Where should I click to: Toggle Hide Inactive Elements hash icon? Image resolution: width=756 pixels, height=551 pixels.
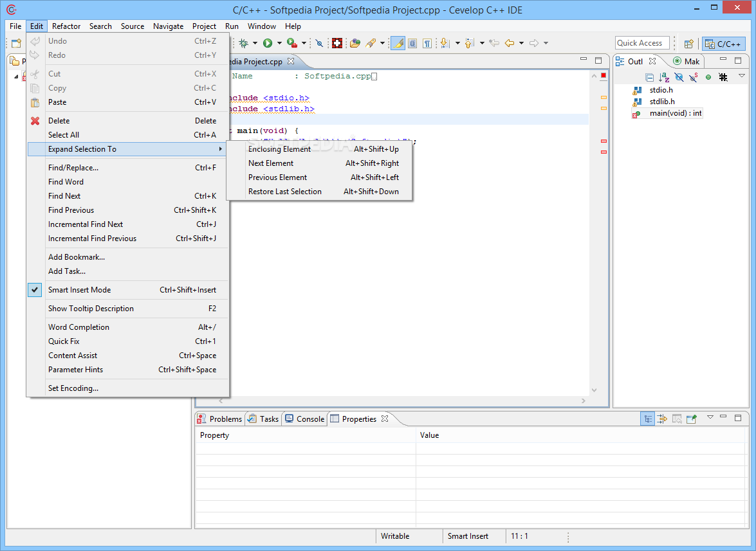tap(723, 77)
